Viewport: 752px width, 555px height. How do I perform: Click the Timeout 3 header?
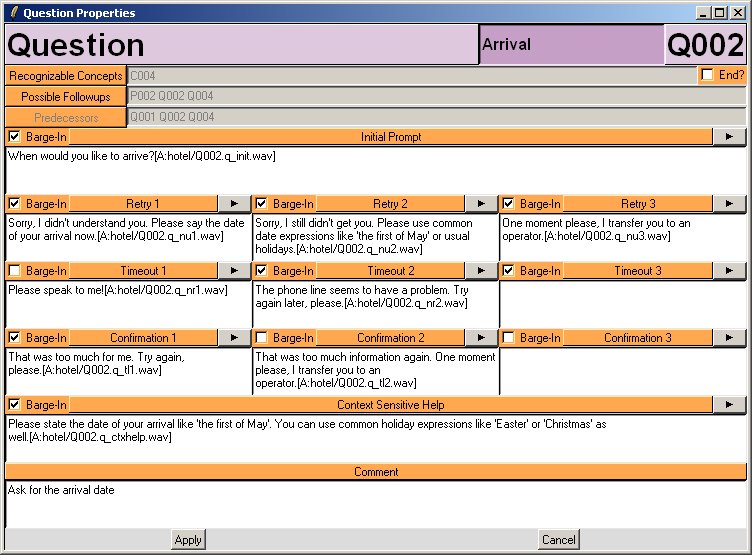click(638, 271)
